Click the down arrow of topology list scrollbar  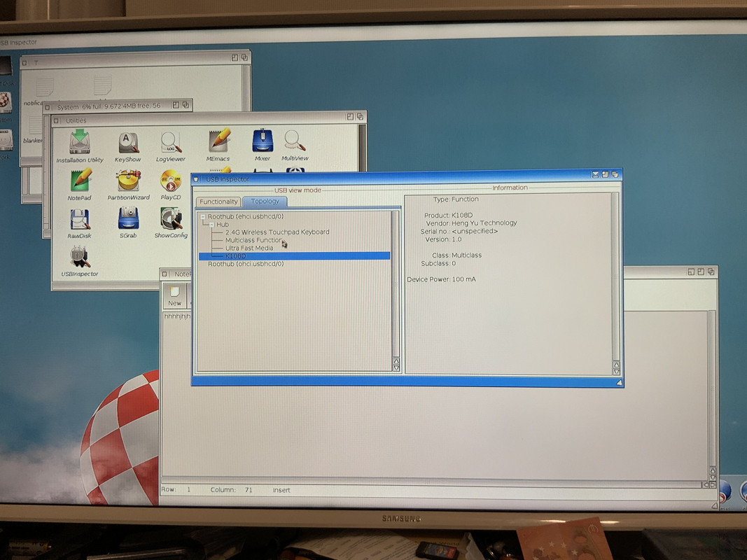[396, 367]
